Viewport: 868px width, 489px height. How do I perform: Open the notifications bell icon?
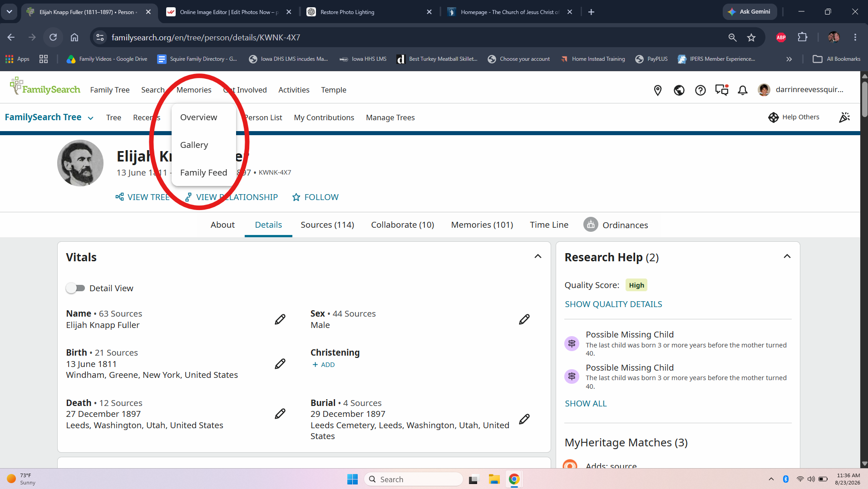[743, 90]
